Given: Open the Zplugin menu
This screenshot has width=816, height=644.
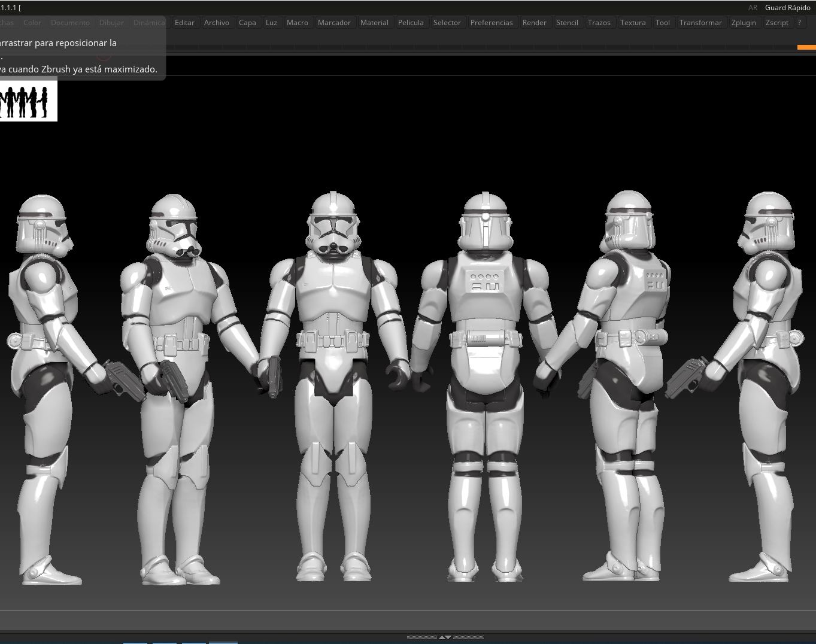Looking at the screenshot, I should click(744, 23).
